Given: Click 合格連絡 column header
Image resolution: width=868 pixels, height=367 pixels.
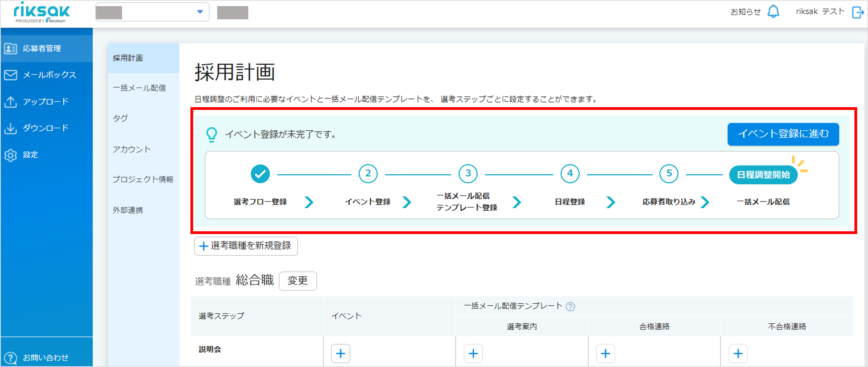Looking at the screenshot, I should pos(654,327).
